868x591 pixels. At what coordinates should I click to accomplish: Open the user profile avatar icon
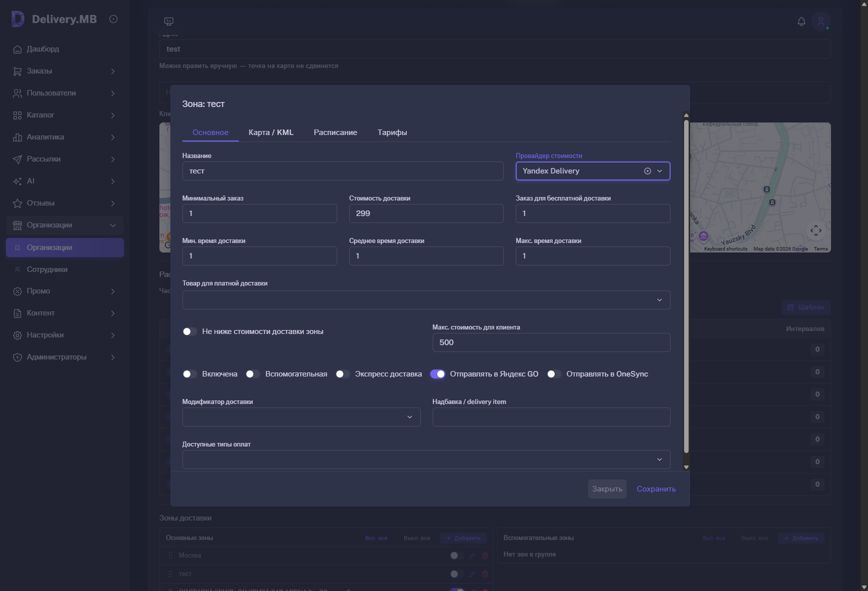point(821,21)
